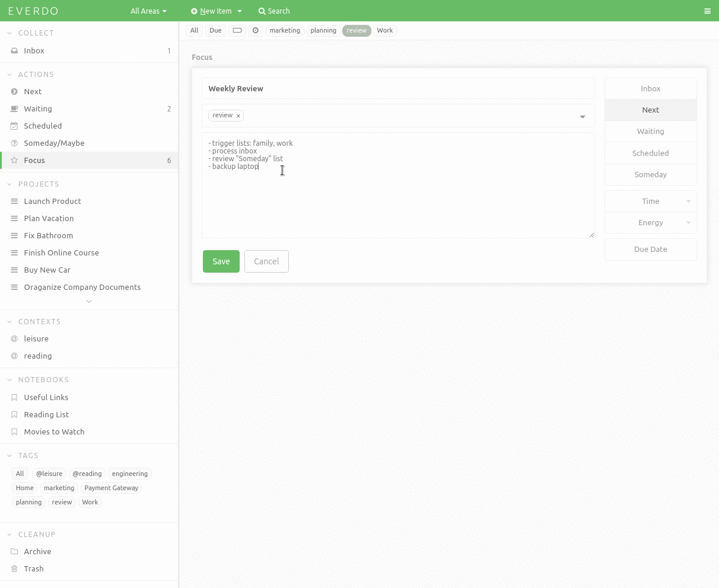This screenshot has height=588, width=719.
Task: Toggle the Due filter in the filter bar
Action: pos(215,30)
